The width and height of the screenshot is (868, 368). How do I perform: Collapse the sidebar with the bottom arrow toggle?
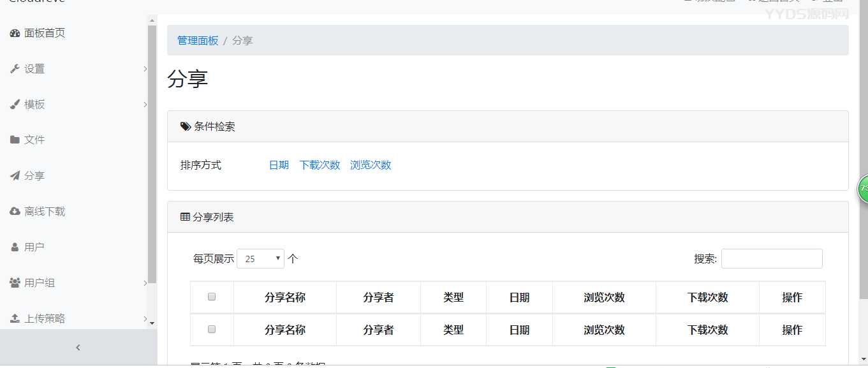[78, 348]
